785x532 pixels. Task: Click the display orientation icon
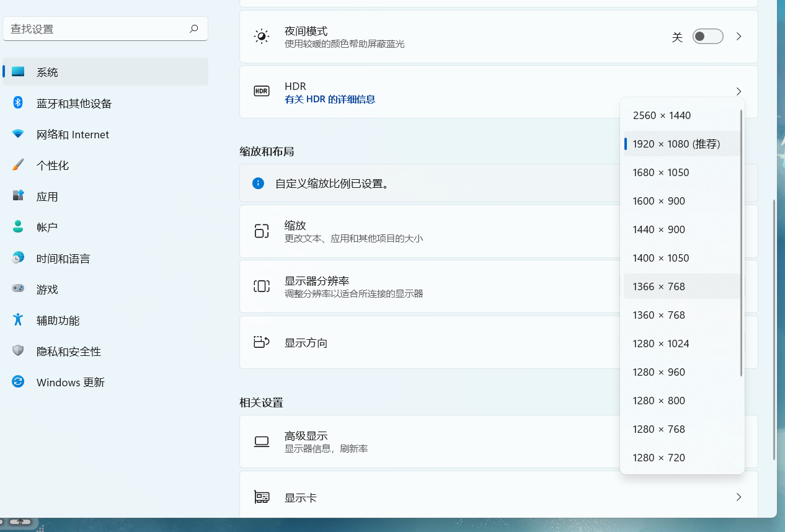click(262, 342)
